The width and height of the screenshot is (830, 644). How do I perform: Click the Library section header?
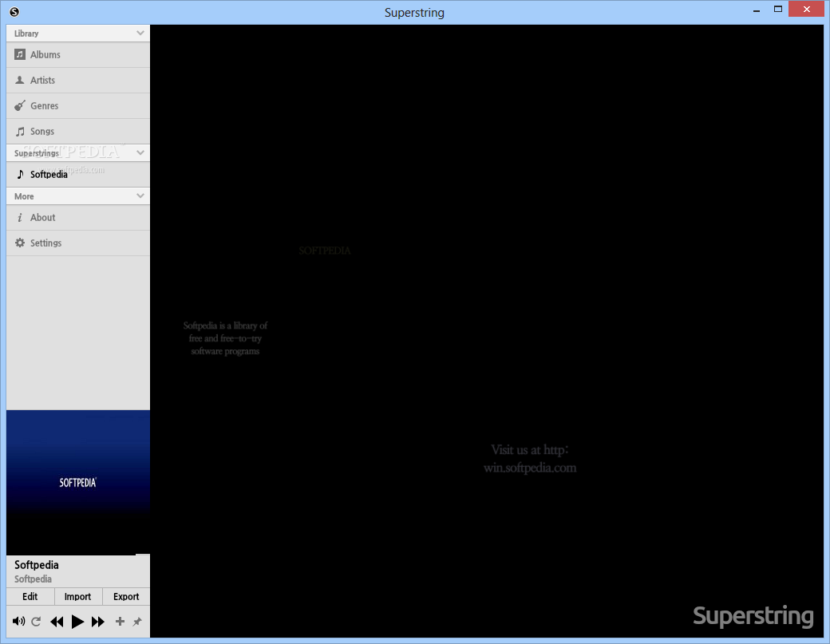point(78,34)
